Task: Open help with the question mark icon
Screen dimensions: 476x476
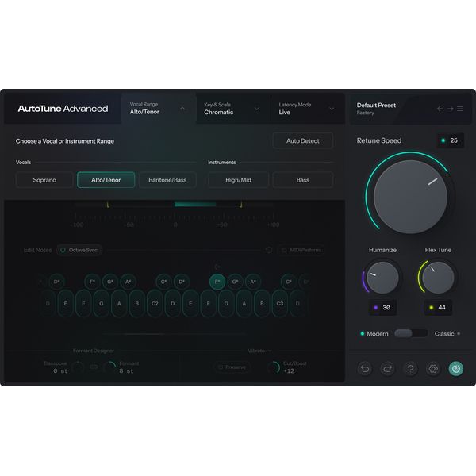Action: pyautogui.click(x=410, y=369)
